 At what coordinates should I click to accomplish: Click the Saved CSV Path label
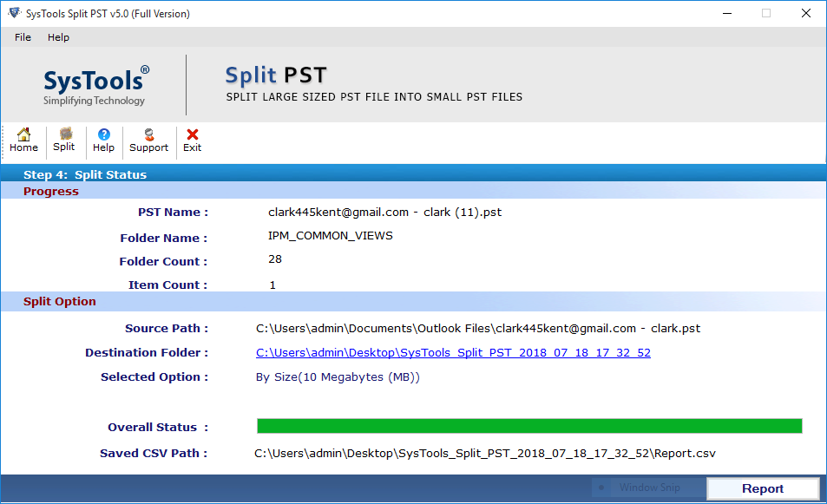click(154, 454)
